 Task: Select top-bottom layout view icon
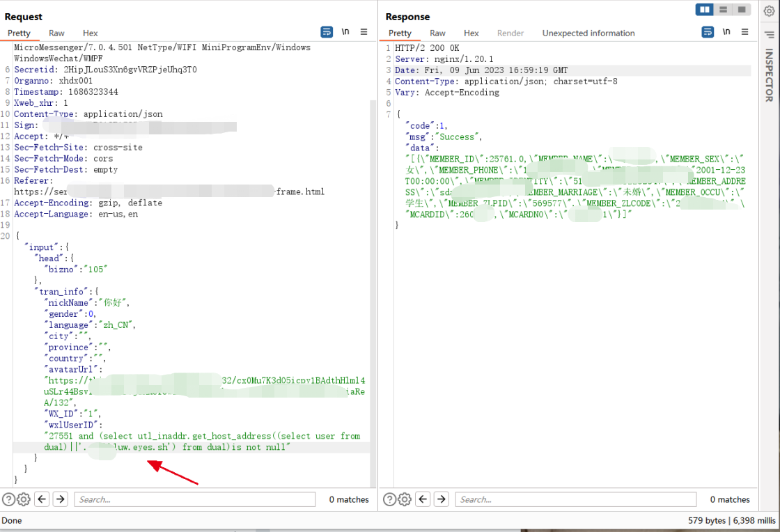[x=724, y=10]
